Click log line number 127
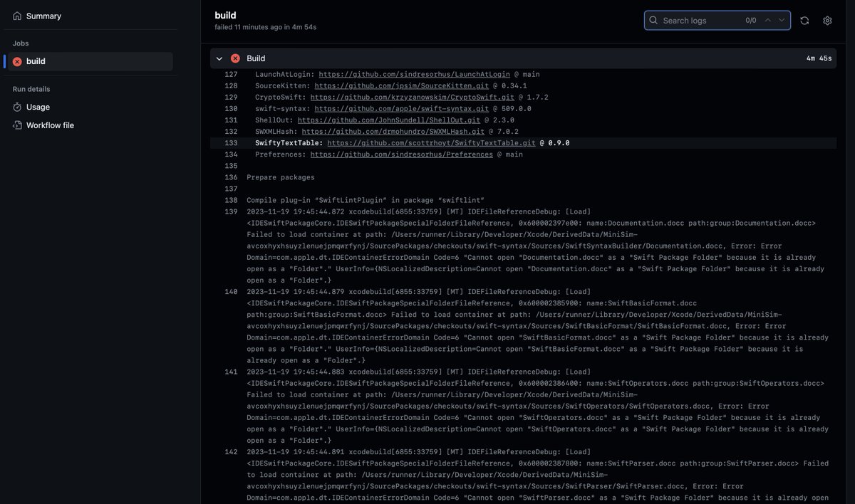Viewport: 855px width, 504px height. 231,74
